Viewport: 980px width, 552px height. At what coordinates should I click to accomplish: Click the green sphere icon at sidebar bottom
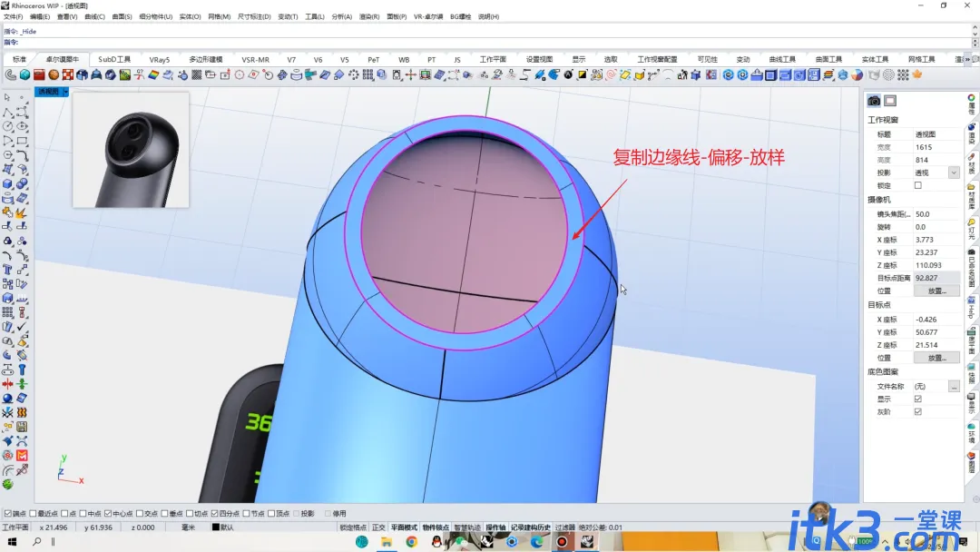pyautogui.click(x=7, y=485)
